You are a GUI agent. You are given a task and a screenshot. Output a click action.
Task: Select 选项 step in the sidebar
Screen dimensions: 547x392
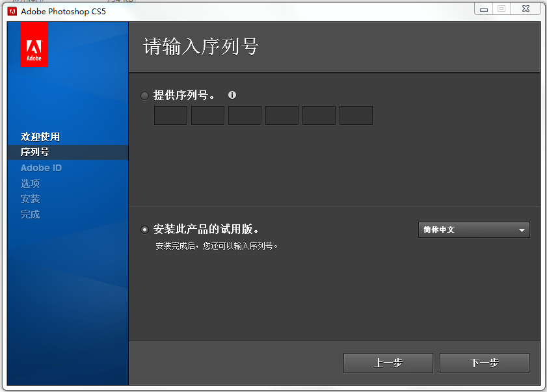(x=30, y=183)
